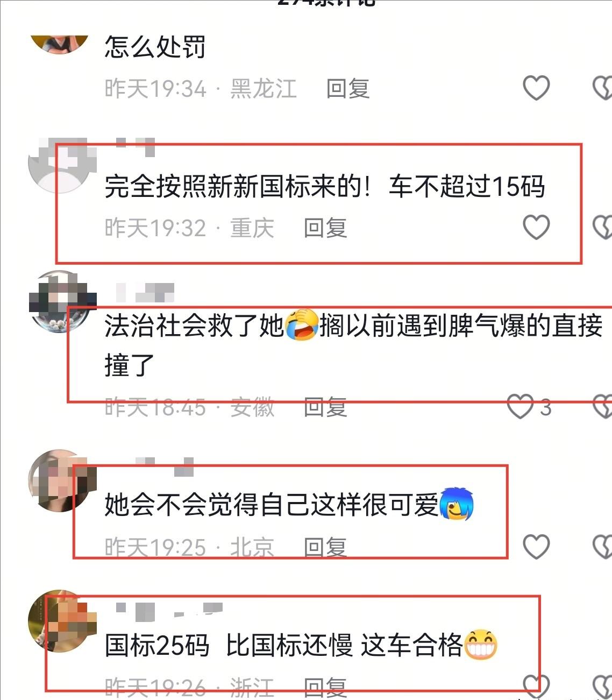Open avatar of 怎么处罚 commenter

tap(59, 44)
